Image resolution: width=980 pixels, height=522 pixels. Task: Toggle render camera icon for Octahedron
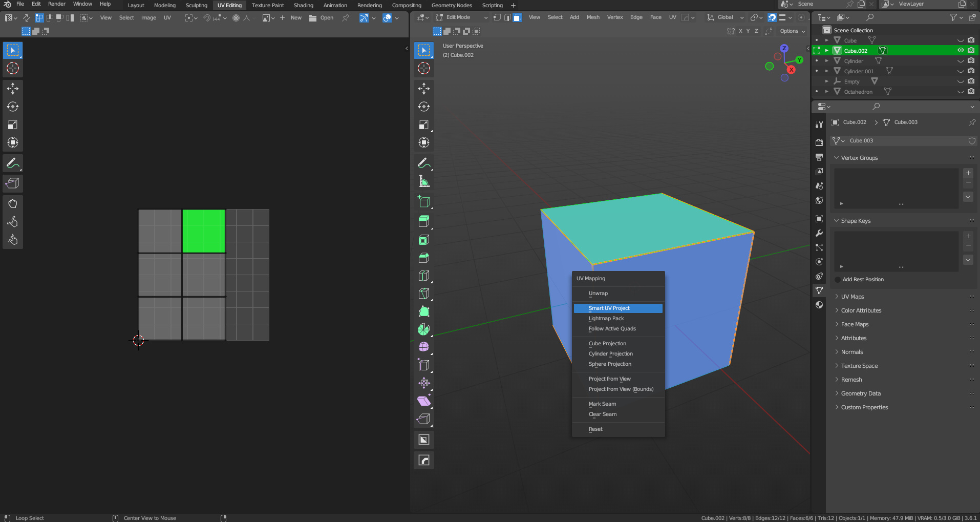click(x=971, y=92)
